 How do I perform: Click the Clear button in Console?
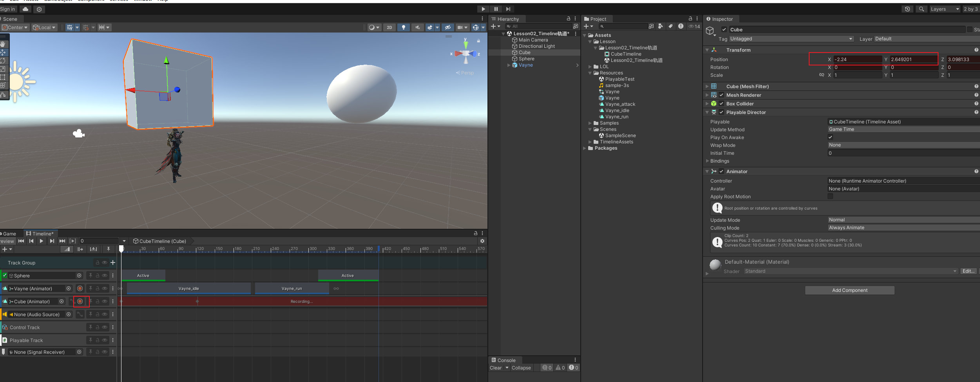point(495,368)
